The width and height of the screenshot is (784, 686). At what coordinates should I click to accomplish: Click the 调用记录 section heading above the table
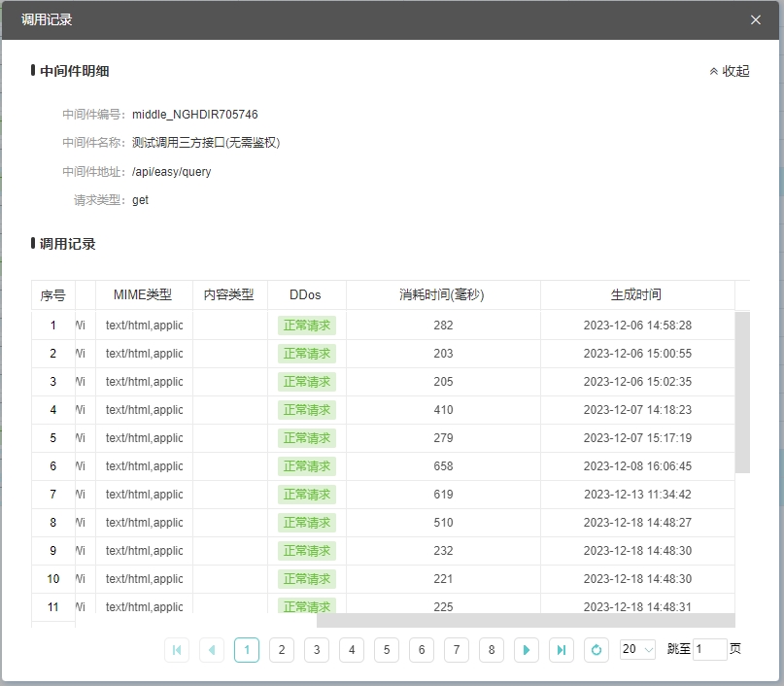[67, 244]
